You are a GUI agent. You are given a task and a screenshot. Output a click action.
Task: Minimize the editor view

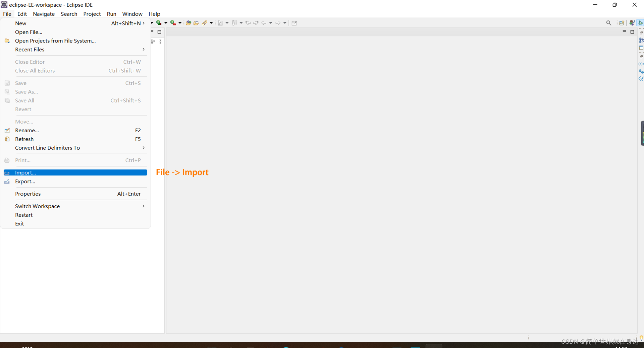[x=625, y=31]
